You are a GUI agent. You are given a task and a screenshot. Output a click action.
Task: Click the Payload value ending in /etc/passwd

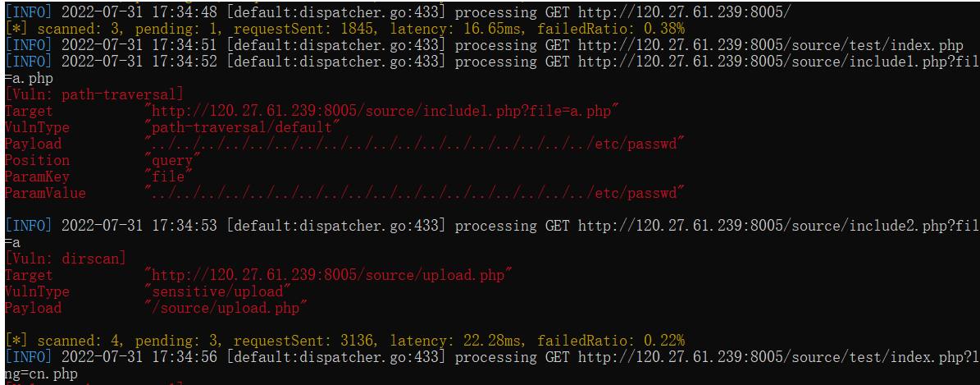coord(414,144)
